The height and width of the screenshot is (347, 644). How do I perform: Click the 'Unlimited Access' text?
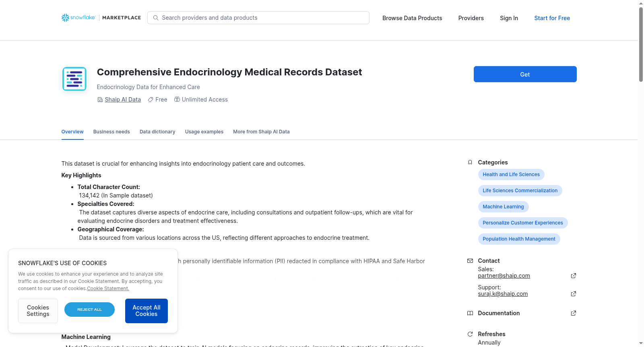click(205, 100)
